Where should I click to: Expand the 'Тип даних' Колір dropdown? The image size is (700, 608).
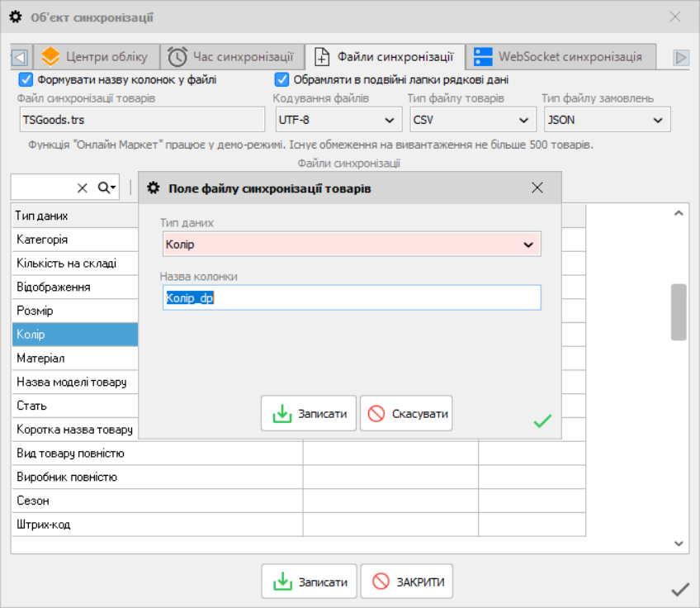click(352, 245)
